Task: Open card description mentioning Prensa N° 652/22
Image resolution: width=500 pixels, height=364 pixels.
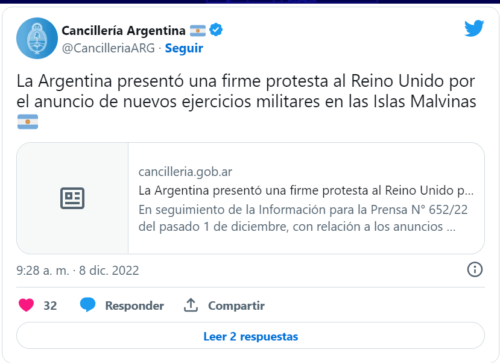Action: [303, 218]
